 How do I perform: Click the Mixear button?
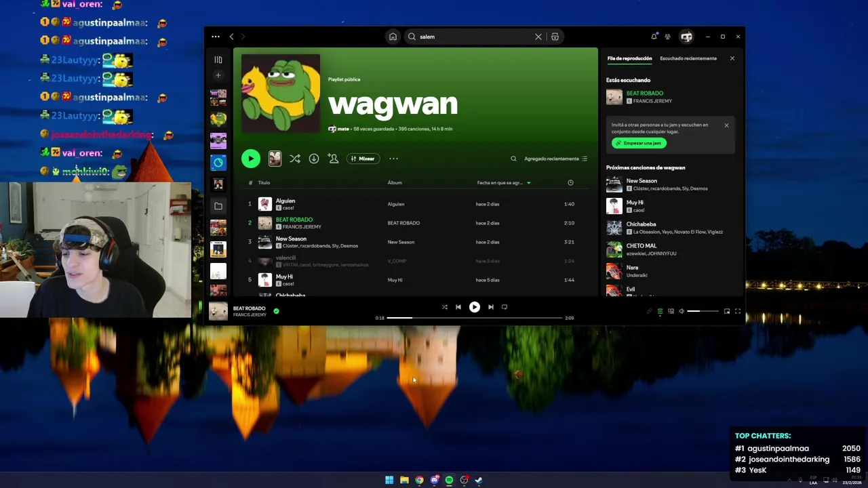(363, 159)
